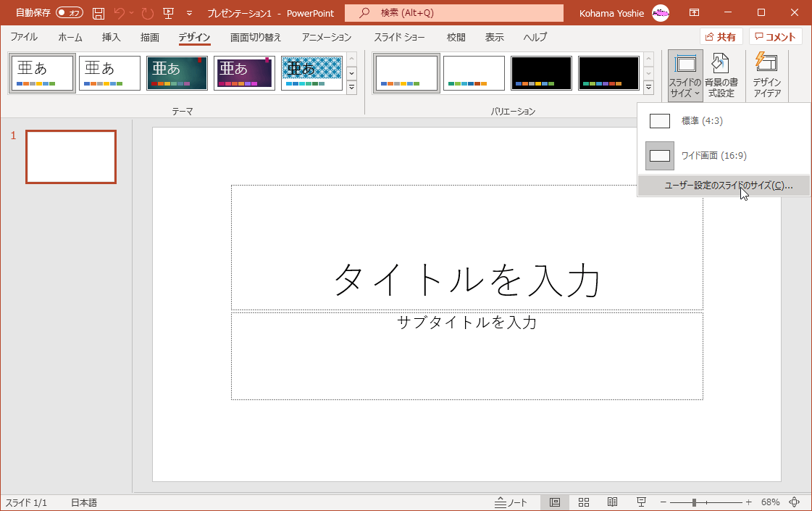Switch to the 表示 tab

494,37
